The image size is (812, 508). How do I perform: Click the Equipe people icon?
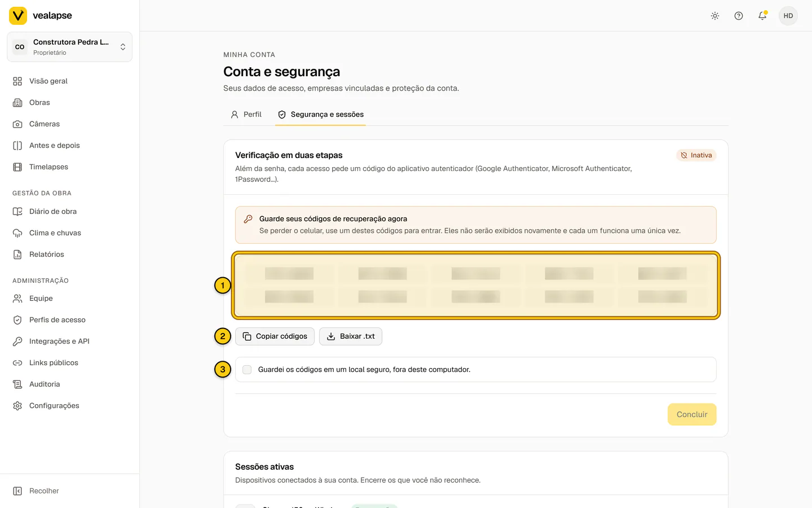[17, 299]
